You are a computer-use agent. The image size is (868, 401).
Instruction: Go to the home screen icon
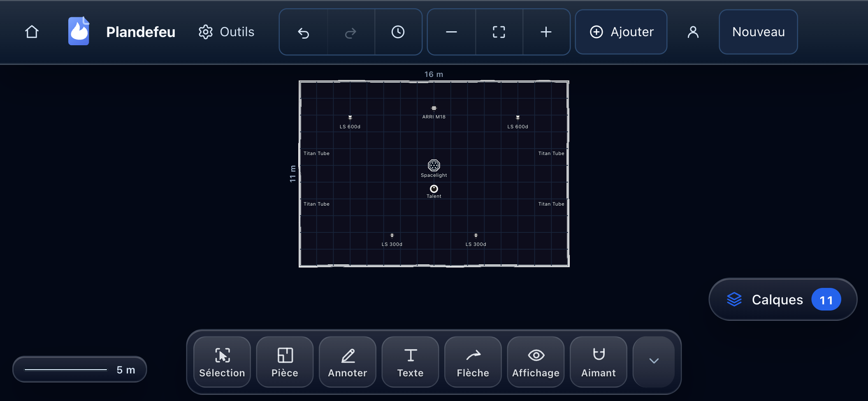point(32,32)
